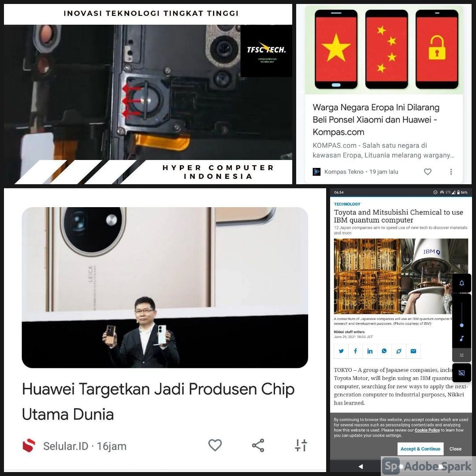Select '19 jam lalu' timestamp

[x=384, y=172]
